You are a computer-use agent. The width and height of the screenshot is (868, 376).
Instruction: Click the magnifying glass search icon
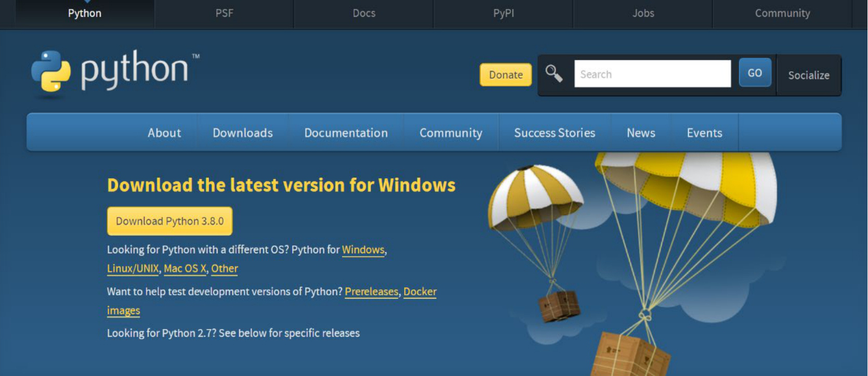click(554, 74)
